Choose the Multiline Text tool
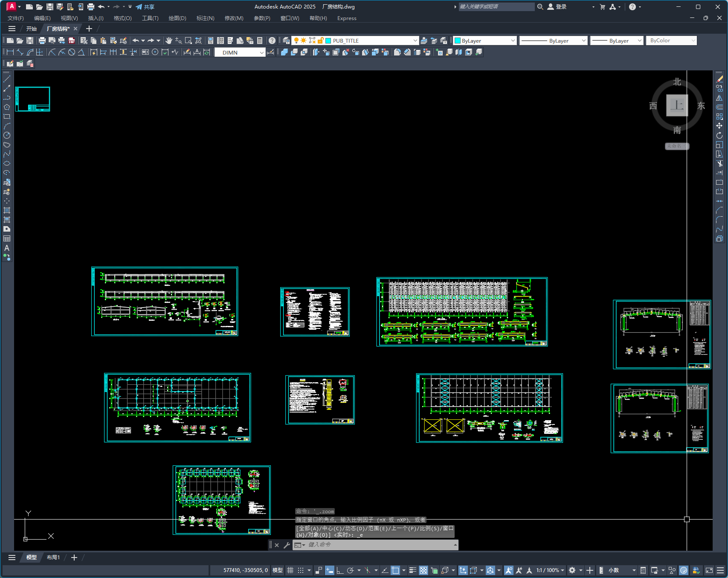The width and height of the screenshot is (728, 578). click(7, 248)
